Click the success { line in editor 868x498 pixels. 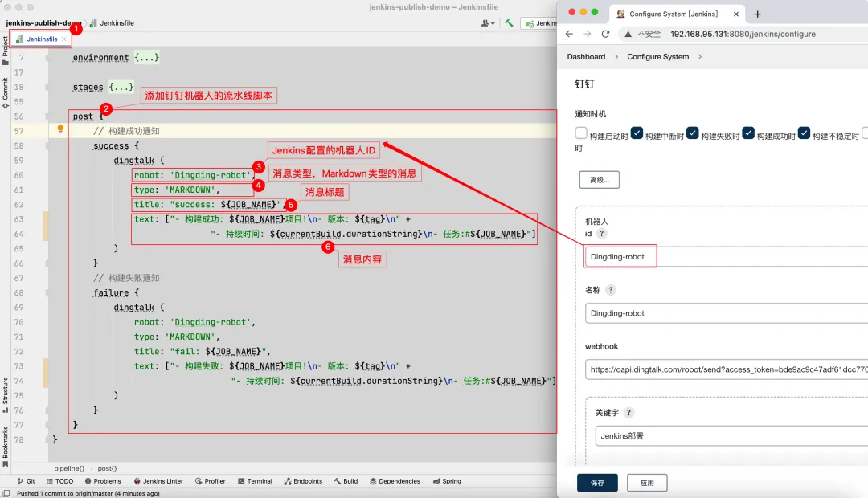117,145
